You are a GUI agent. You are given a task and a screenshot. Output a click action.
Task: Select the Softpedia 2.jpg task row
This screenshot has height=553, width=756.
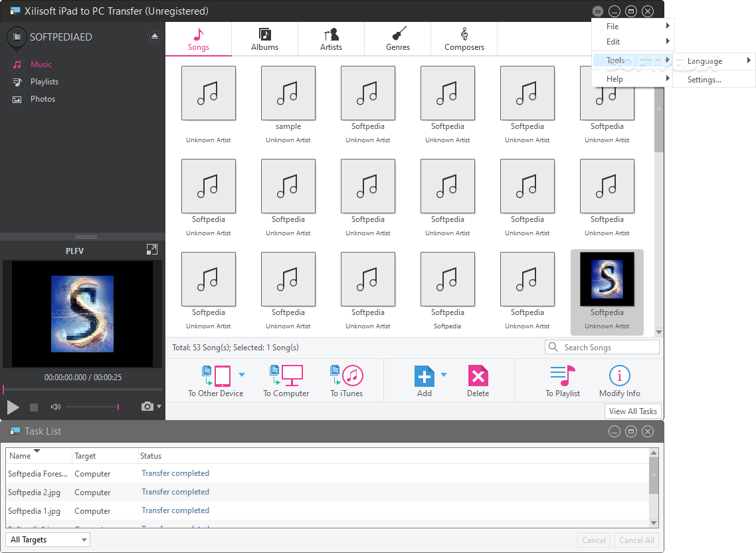328,493
